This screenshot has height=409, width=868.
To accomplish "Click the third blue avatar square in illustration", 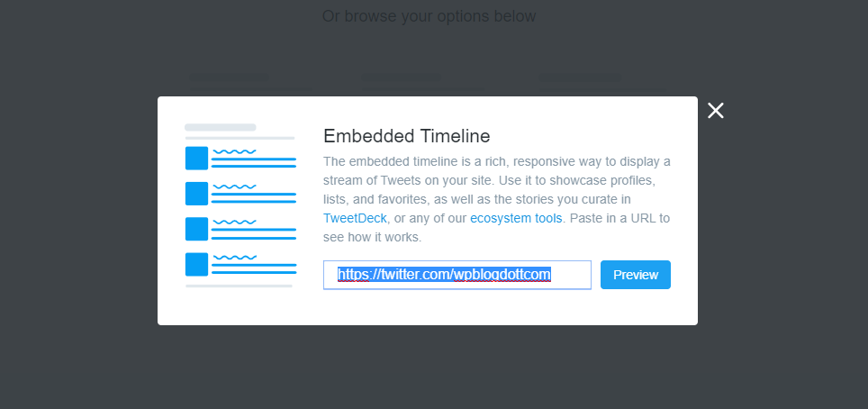I will click(196, 229).
